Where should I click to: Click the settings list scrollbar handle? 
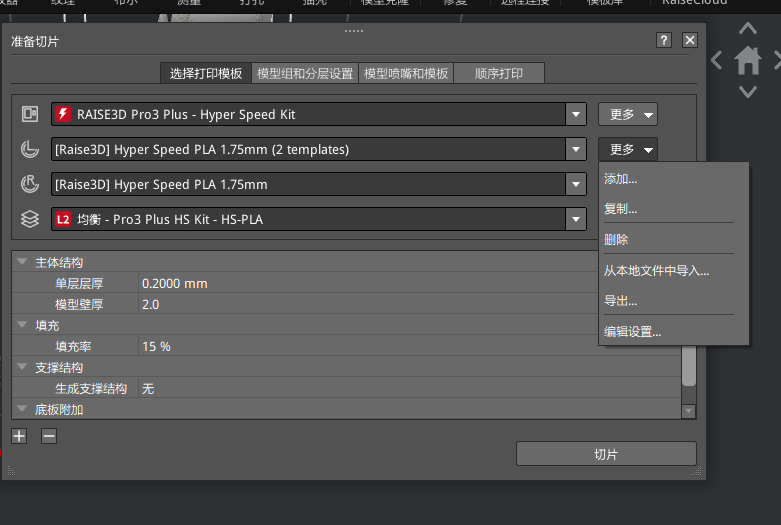point(689,366)
